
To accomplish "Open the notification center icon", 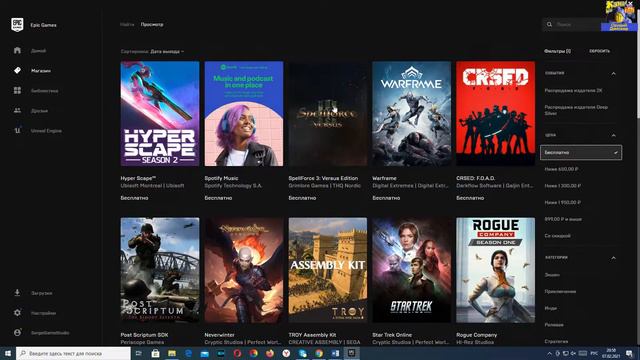I will pos(629,353).
